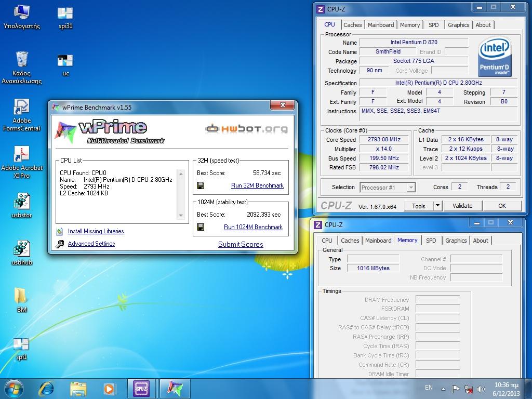Click the hwbot.org logo in wPrime
Image resolution: width=532 pixels, height=399 pixels.
click(247, 129)
